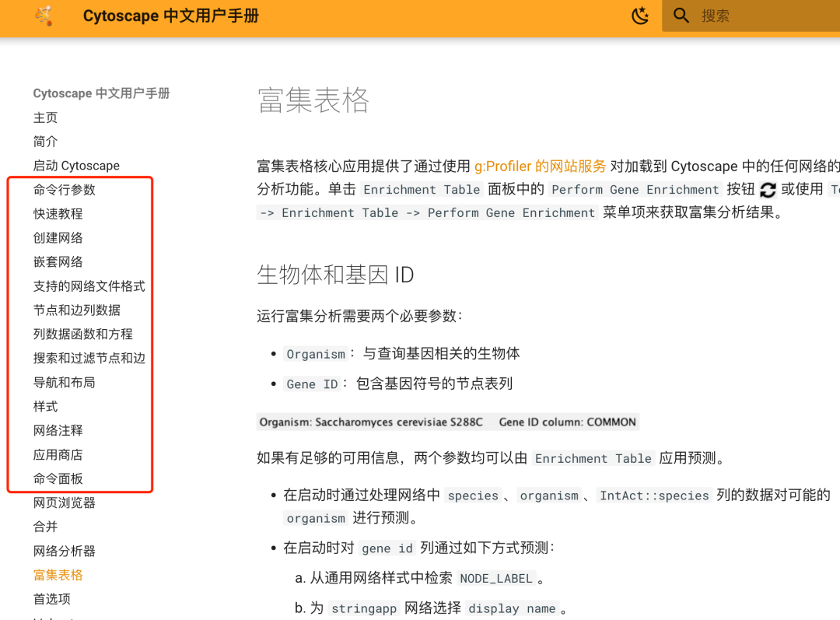Viewport: 840px width, 620px height.
Task: Open 支持的网络文件格式 entry
Action: pos(89,286)
